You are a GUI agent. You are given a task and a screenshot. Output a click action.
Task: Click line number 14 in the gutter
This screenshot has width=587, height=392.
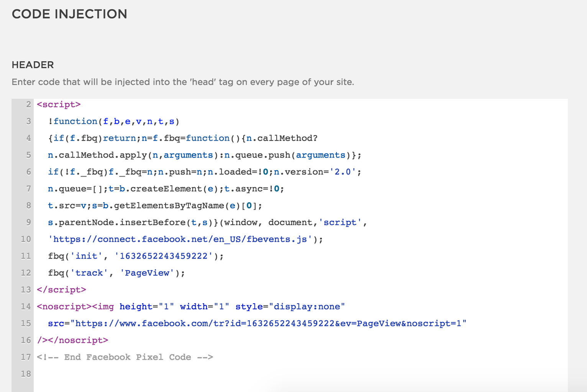26,307
